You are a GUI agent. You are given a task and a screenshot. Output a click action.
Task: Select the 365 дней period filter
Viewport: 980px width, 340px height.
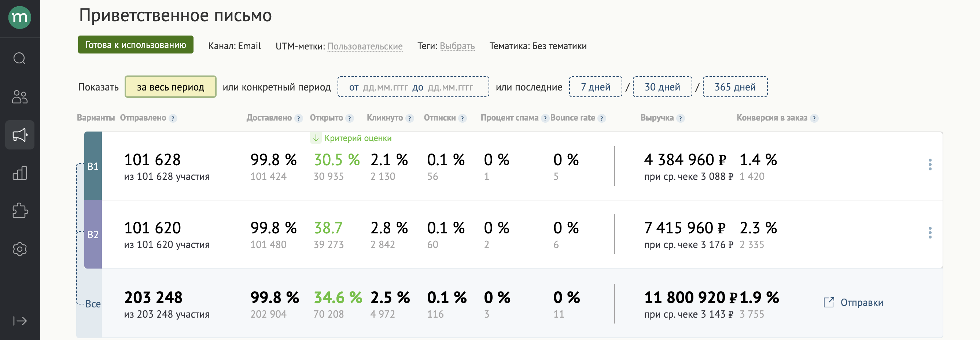(735, 87)
